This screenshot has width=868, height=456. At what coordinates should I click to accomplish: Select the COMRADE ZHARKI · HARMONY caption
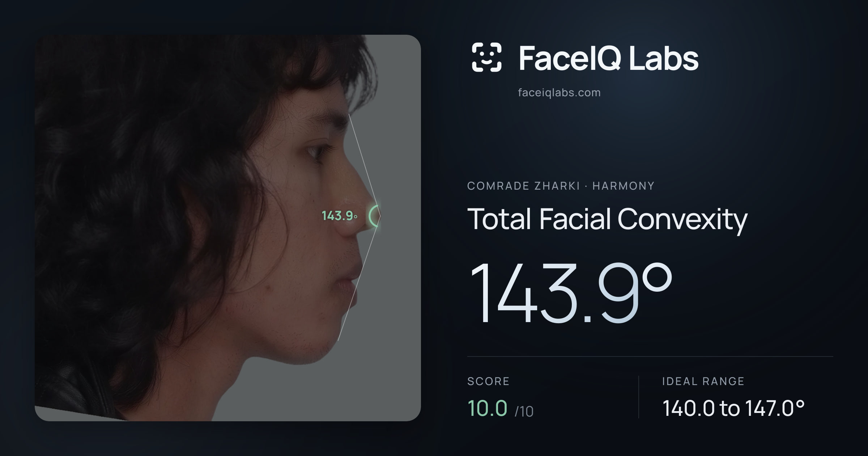point(561,186)
